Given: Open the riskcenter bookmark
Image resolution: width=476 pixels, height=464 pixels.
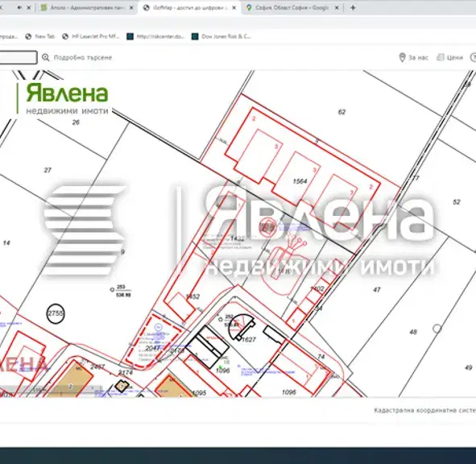Looking at the screenshot, I should [155, 36].
